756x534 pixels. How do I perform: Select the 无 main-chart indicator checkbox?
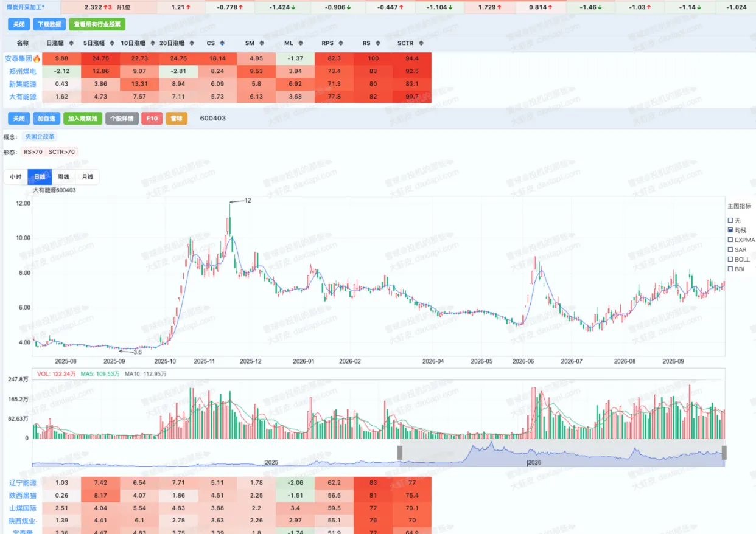(730, 220)
